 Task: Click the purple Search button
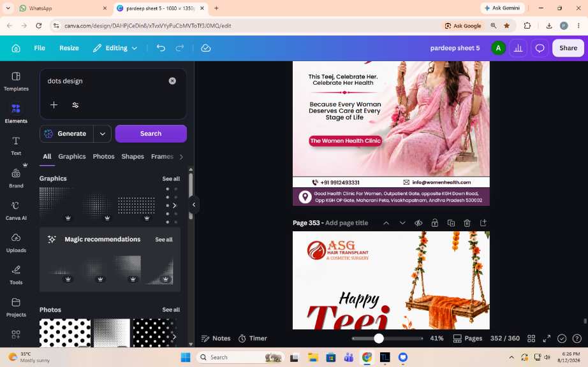point(151,134)
